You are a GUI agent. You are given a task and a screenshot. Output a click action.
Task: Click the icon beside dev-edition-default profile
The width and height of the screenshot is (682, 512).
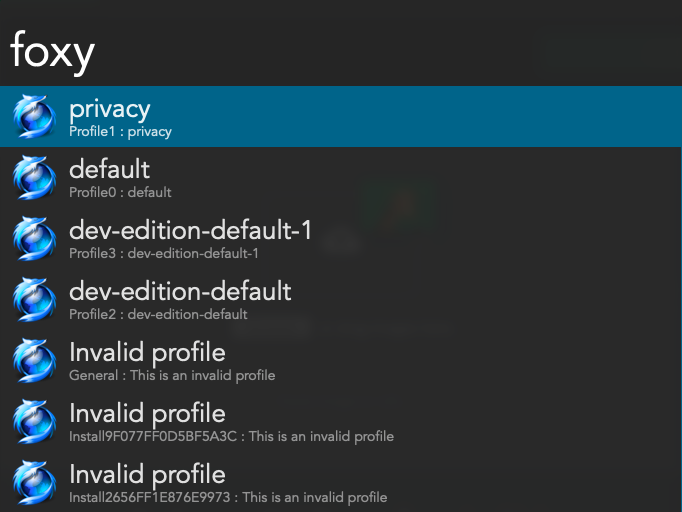click(x=35, y=299)
